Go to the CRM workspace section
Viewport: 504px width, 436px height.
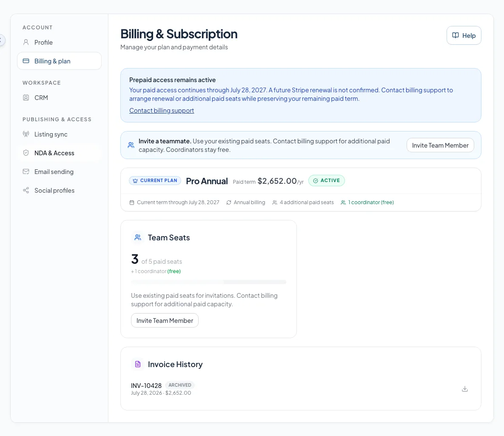[59, 98]
